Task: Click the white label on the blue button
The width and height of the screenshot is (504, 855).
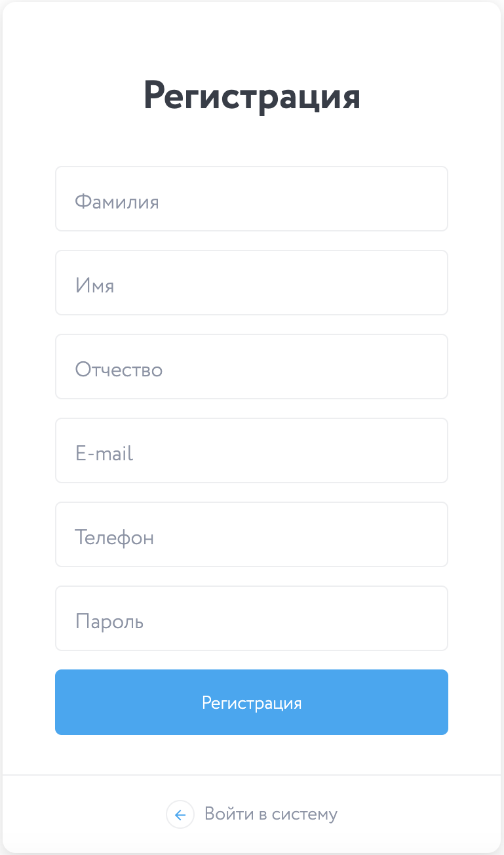Action: coord(252,703)
